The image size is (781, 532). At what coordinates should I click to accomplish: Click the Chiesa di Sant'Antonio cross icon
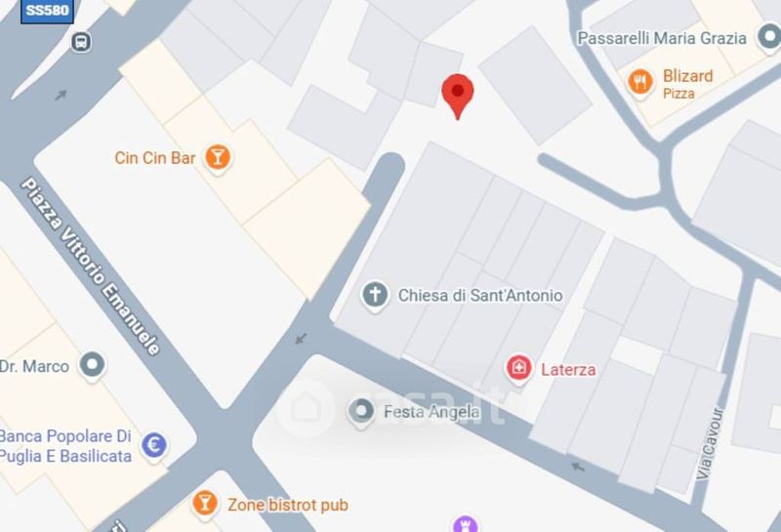point(375,295)
